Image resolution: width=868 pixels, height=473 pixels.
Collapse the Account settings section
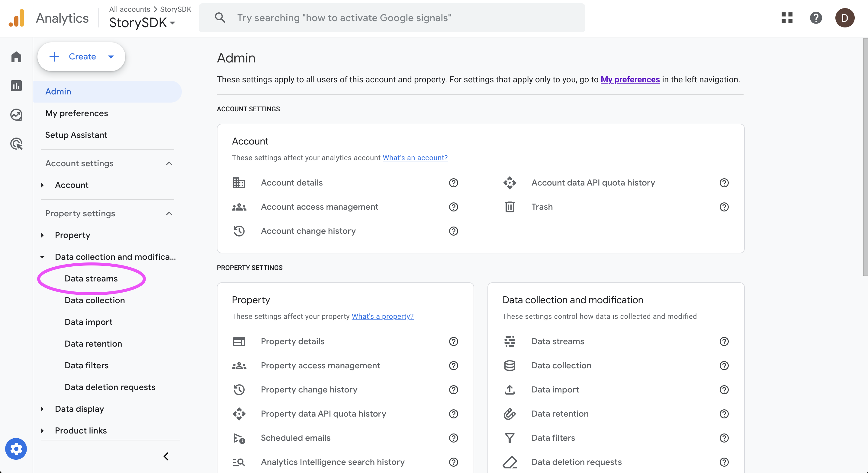tap(169, 163)
